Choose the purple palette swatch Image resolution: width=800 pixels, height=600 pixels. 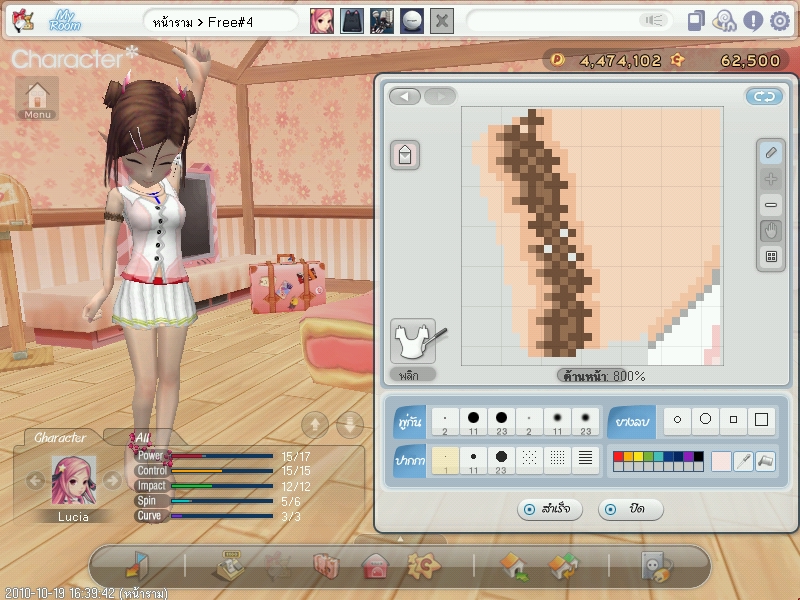tap(688, 457)
